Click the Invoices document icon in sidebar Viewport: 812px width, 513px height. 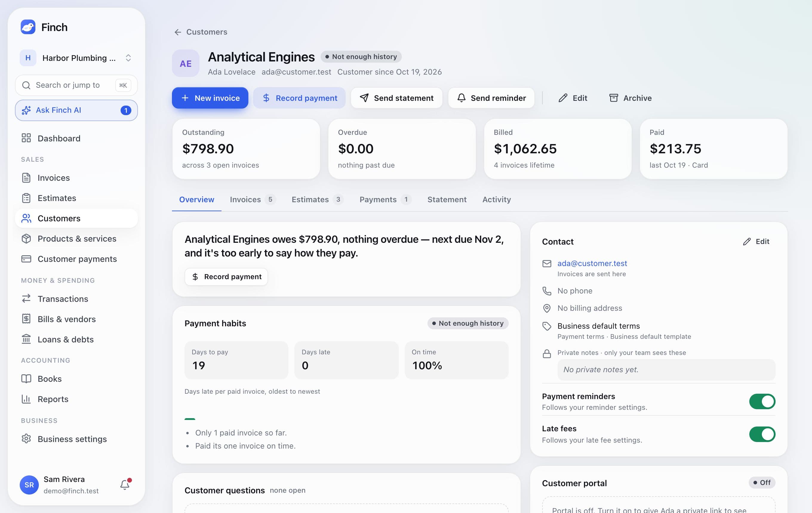(26, 177)
